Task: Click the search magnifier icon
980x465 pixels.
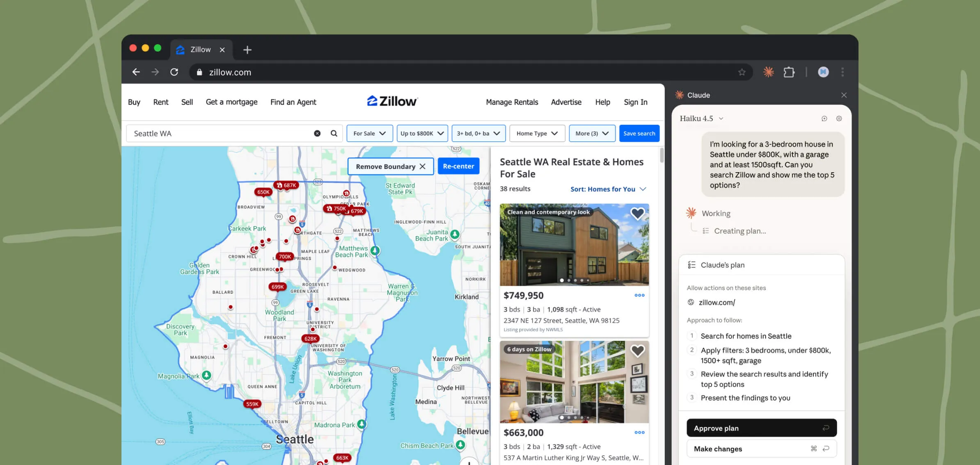Action: 334,133
